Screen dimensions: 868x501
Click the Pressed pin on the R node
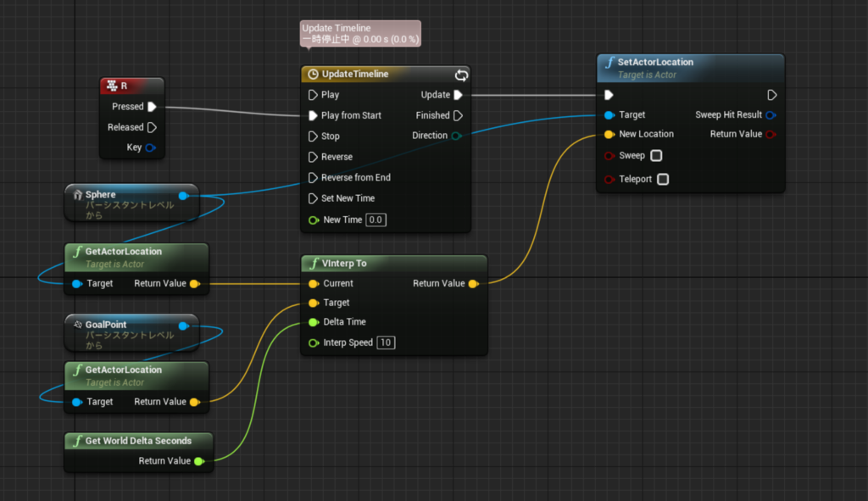(x=151, y=106)
